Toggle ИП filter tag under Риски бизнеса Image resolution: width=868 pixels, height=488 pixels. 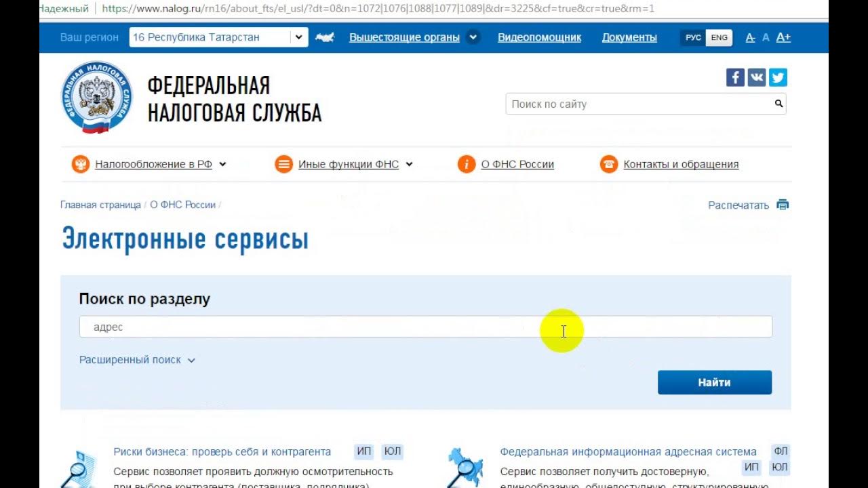coord(364,451)
